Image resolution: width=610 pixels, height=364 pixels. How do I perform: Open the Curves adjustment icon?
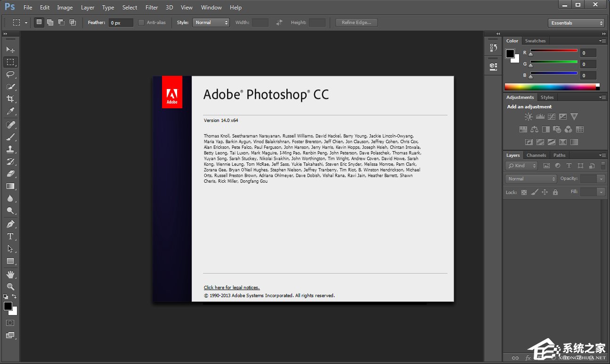tap(551, 116)
